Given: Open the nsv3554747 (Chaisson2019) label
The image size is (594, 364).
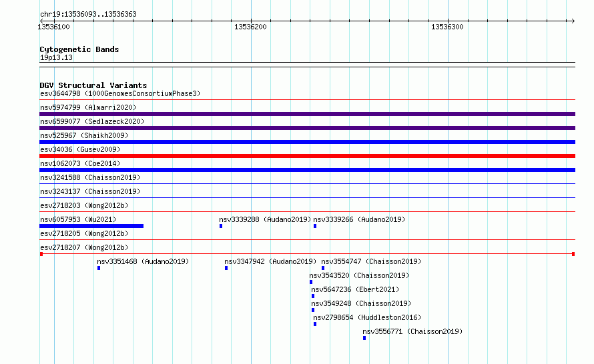Looking at the screenshot, I should 371,261.
